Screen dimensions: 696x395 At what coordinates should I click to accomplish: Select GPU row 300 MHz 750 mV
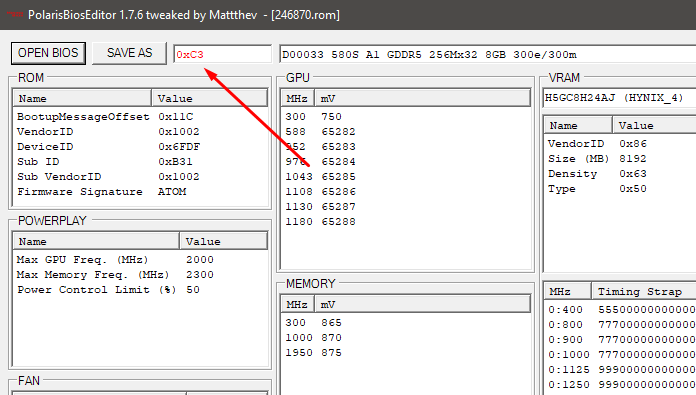406,117
